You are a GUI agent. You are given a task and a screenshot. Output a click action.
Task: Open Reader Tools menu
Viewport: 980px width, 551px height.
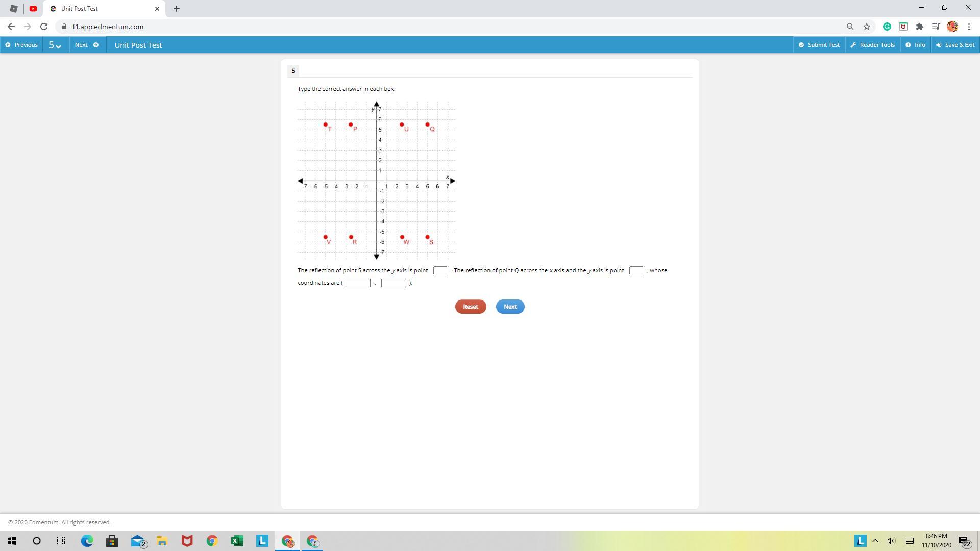click(872, 45)
